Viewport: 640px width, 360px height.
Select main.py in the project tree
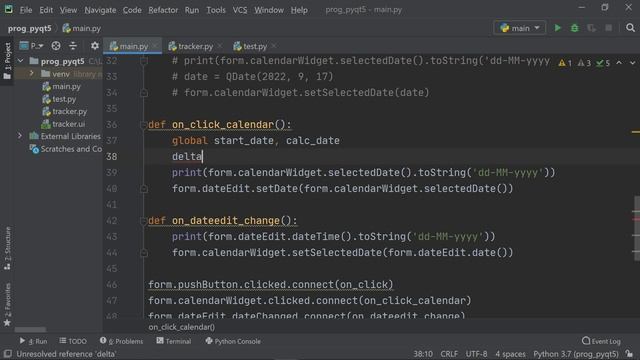pyautogui.click(x=61, y=87)
